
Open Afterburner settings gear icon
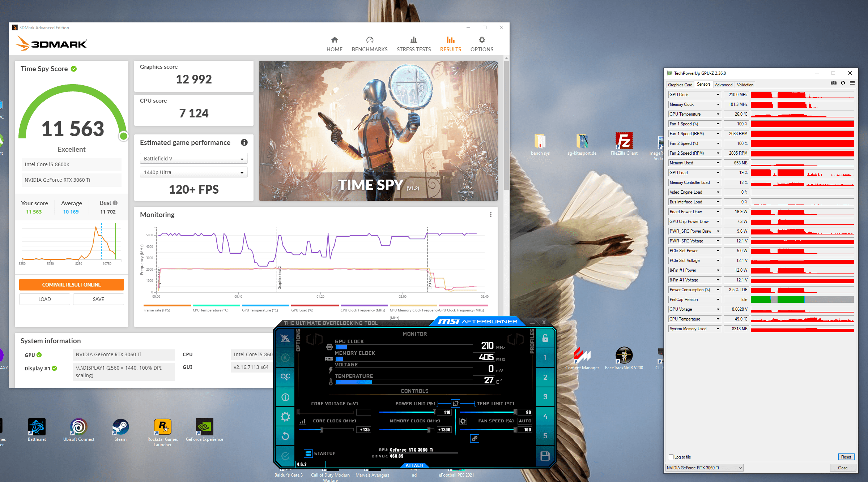coord(285,417)
